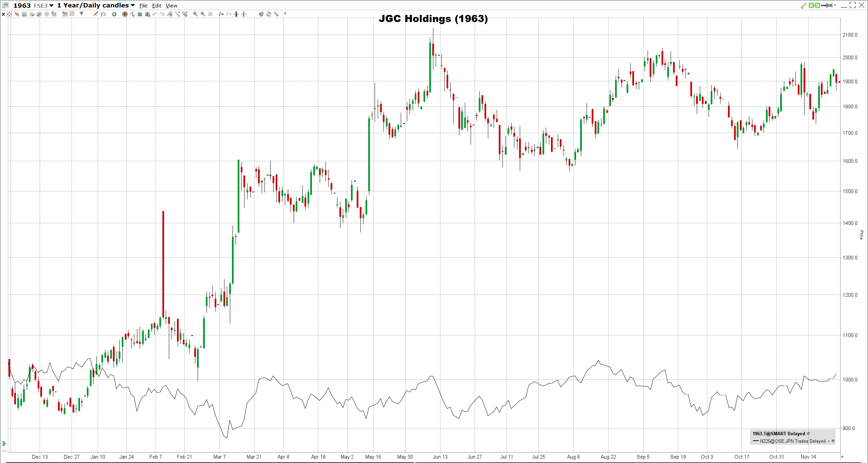Click the Jun 13 date axis label

440,457
